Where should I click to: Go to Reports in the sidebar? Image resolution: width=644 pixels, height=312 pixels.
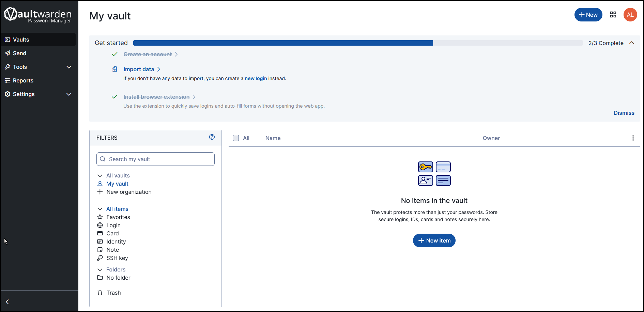(x=23, y=80)
